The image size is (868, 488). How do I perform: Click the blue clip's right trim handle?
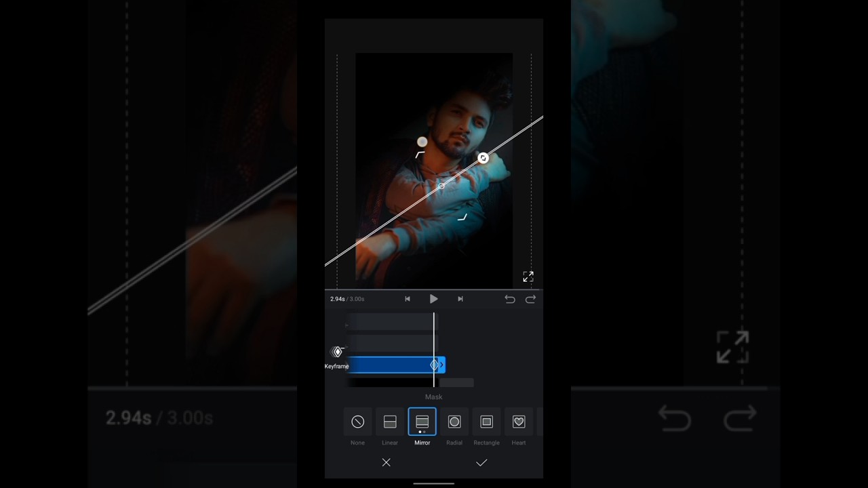pos(442,365)
